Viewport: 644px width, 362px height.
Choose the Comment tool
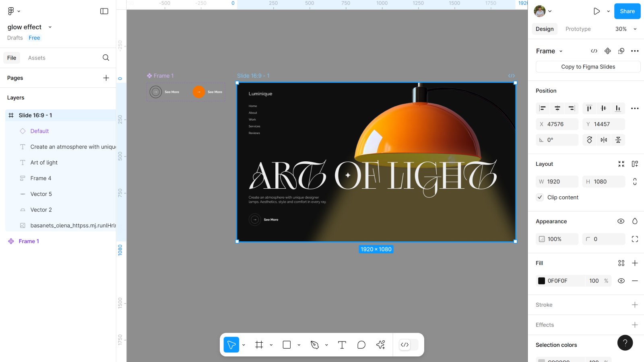pyautogui.click(x=361, y=345)
